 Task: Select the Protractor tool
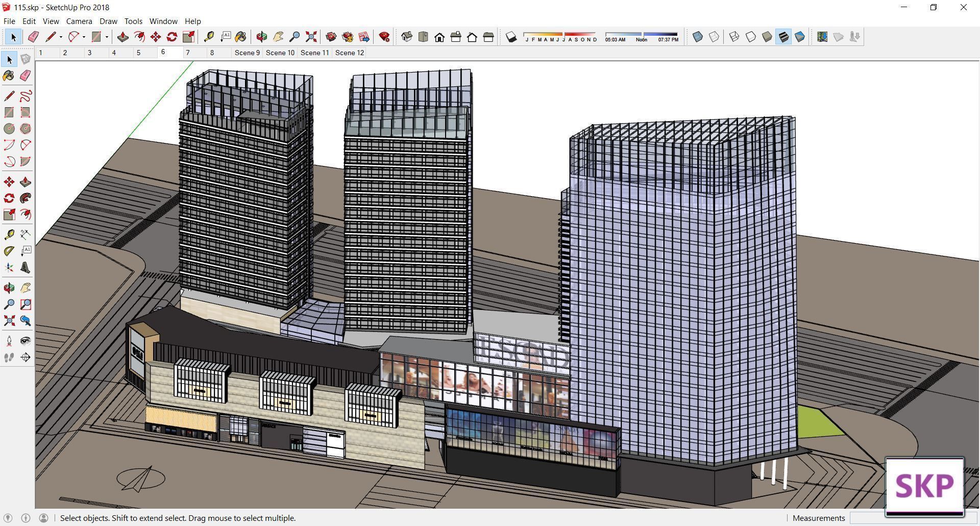coord(9,251)
